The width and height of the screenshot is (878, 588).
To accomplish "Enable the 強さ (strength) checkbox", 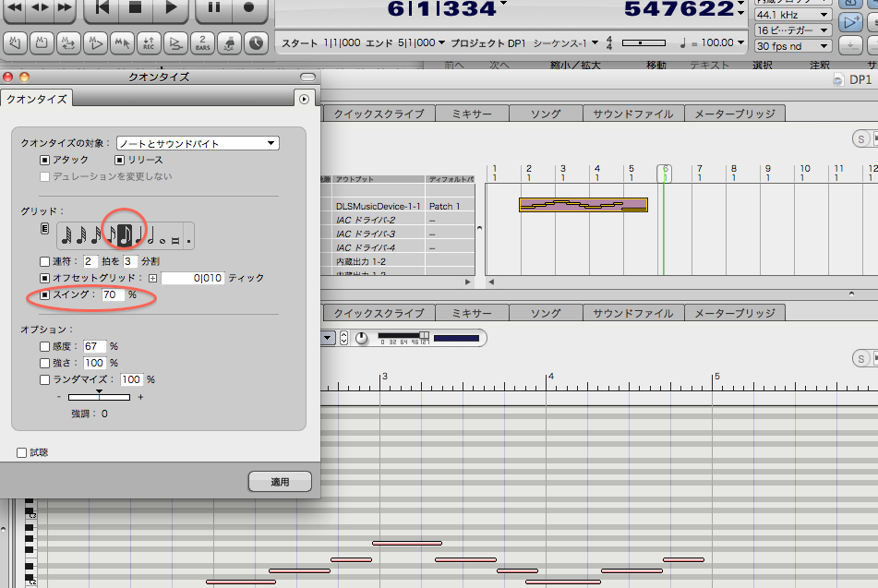I will [45, 363].
